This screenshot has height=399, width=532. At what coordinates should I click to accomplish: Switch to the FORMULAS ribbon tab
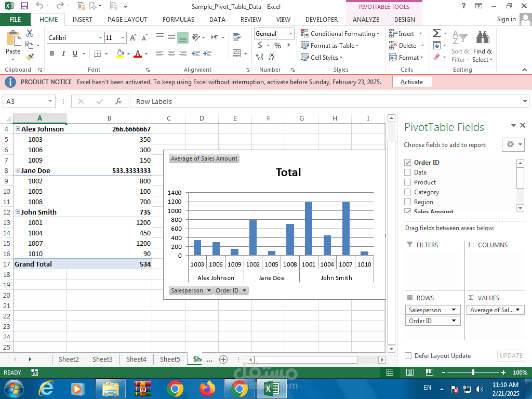tap(179, 19)
